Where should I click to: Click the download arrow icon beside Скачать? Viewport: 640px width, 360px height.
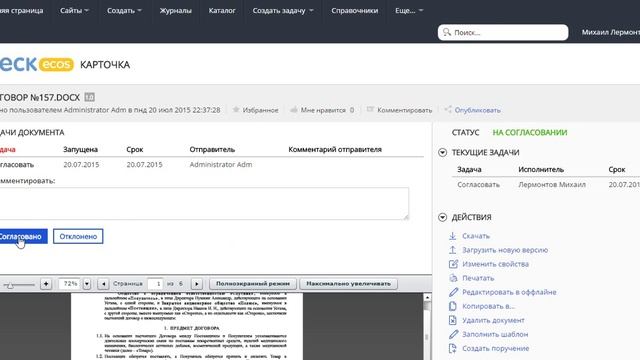(x=453, y=236)
